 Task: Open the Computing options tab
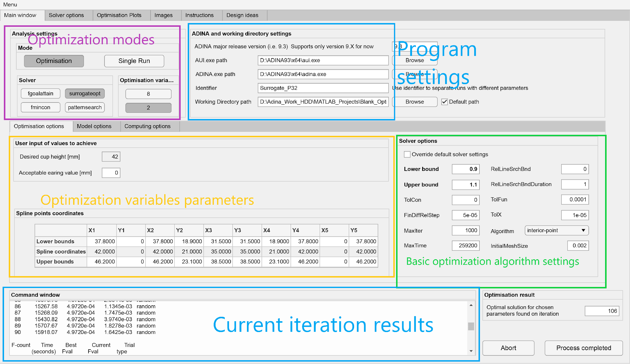click(x=147, y=126)
